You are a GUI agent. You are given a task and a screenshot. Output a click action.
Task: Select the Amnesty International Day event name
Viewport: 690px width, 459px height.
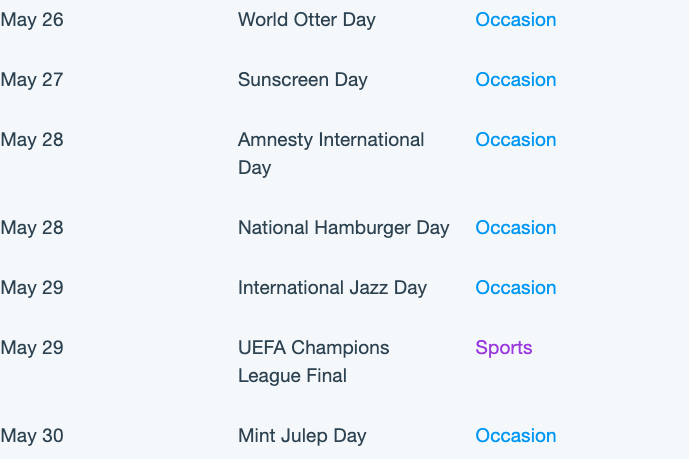click(x=331, y=154)
